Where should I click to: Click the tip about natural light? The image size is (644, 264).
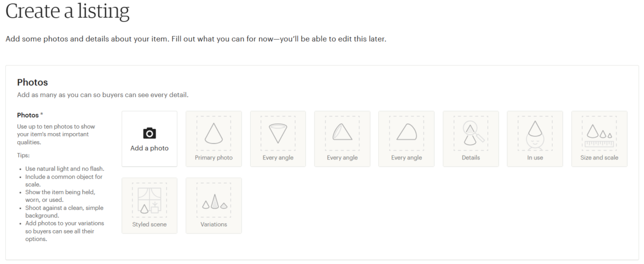click(x=65, y=168)
